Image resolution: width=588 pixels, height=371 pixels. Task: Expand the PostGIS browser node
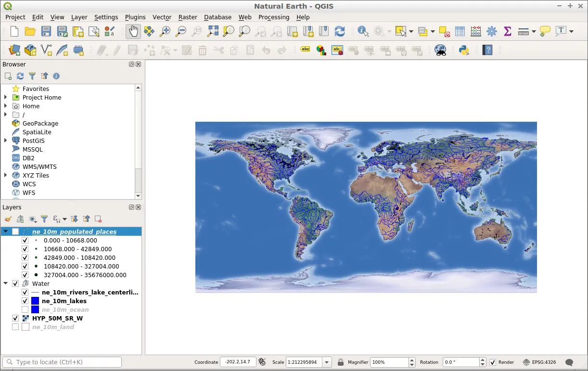point(6,141)
